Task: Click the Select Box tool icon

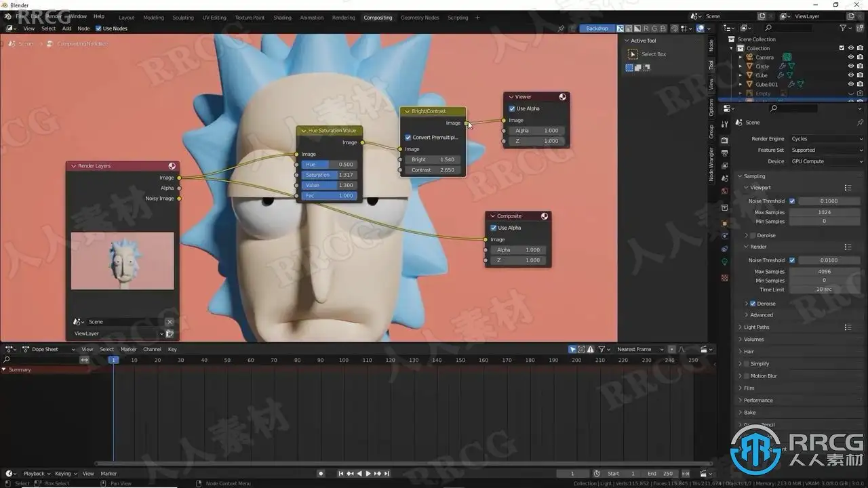Action: click(x=633, y=54)
